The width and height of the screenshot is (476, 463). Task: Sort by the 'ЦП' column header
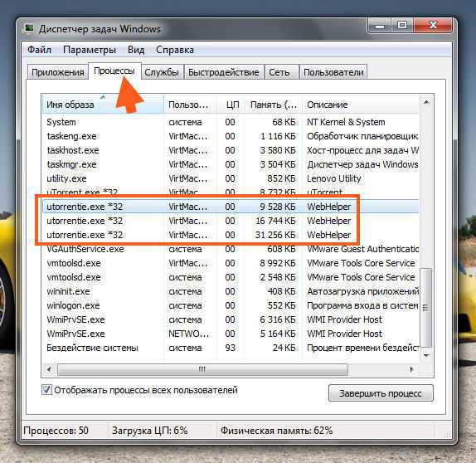point(231,105)
